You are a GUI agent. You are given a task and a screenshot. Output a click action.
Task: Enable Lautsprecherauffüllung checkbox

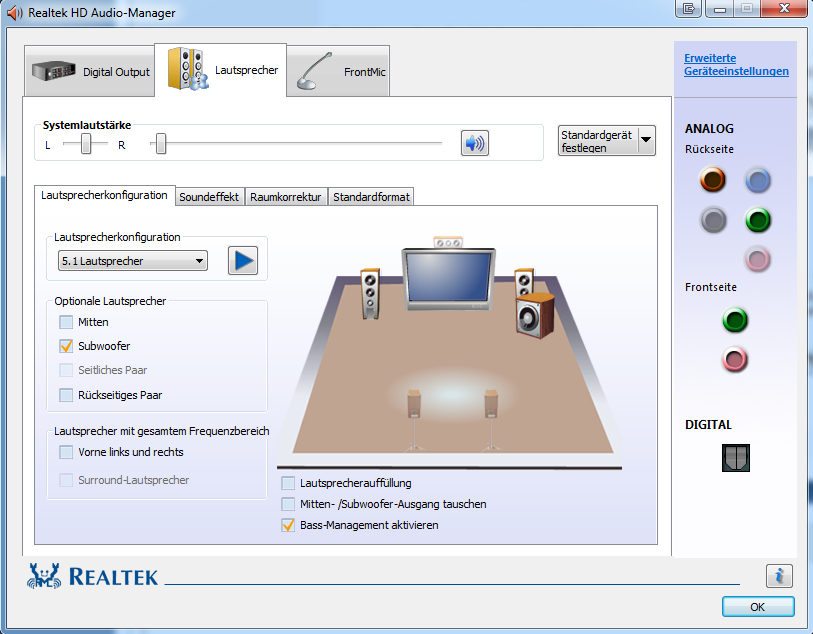click(x=288, y=483)
